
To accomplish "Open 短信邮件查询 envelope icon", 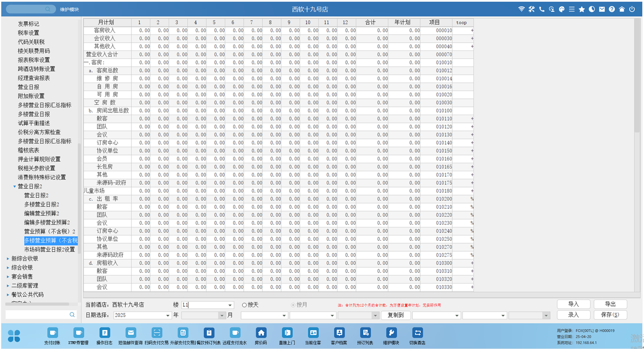I will click(130, 336).
